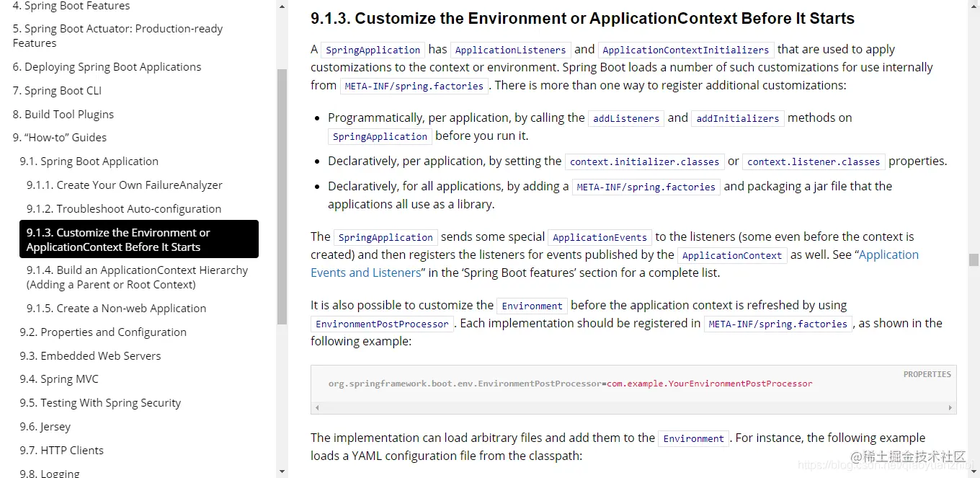This screenshot has width=980, height=478.
Task: Click 'PROPERTIES' label on code block
Action: click(x=927, y=374)
